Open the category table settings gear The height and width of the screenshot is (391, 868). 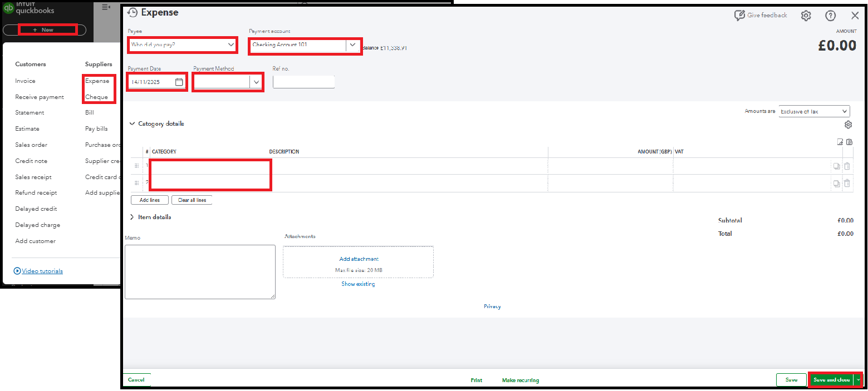tap(848, 125)
